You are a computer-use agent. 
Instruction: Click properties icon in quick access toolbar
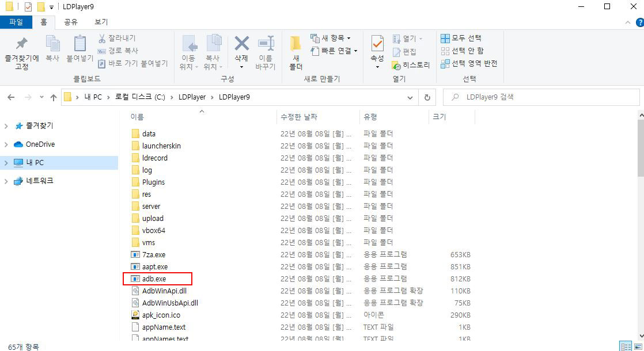[28, 6]
